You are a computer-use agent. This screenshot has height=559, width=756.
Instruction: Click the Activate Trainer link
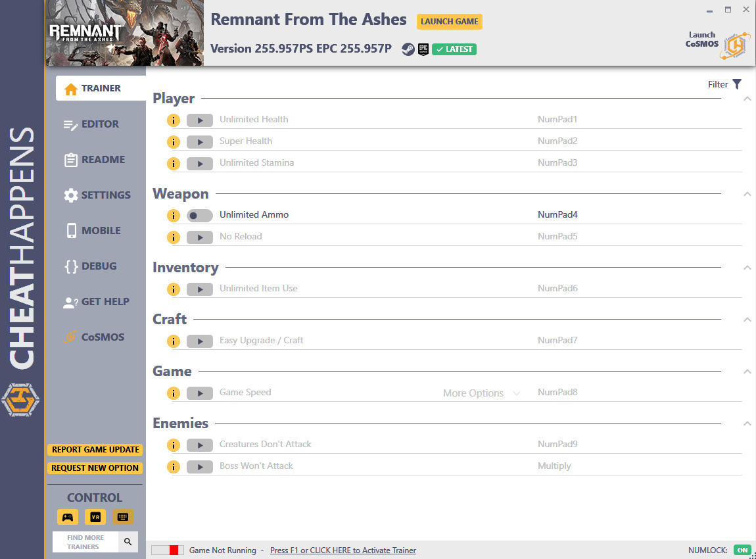coord(343,550)
